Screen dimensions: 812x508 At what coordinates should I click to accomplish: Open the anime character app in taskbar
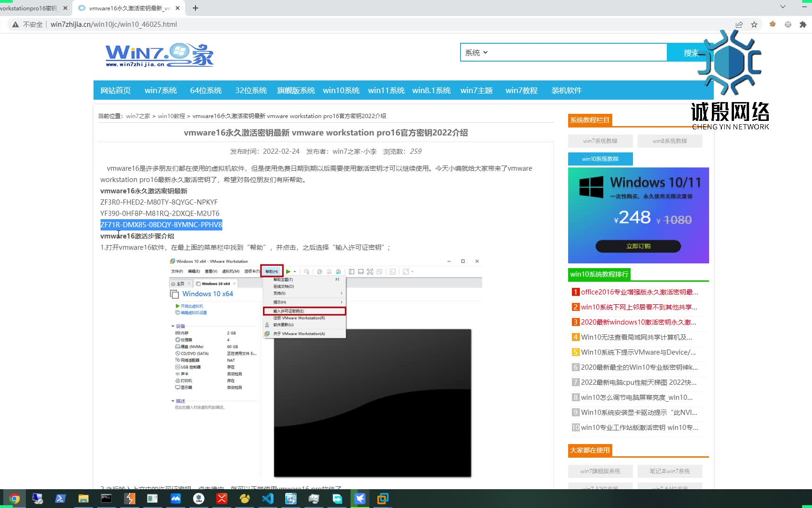point(291,499)
